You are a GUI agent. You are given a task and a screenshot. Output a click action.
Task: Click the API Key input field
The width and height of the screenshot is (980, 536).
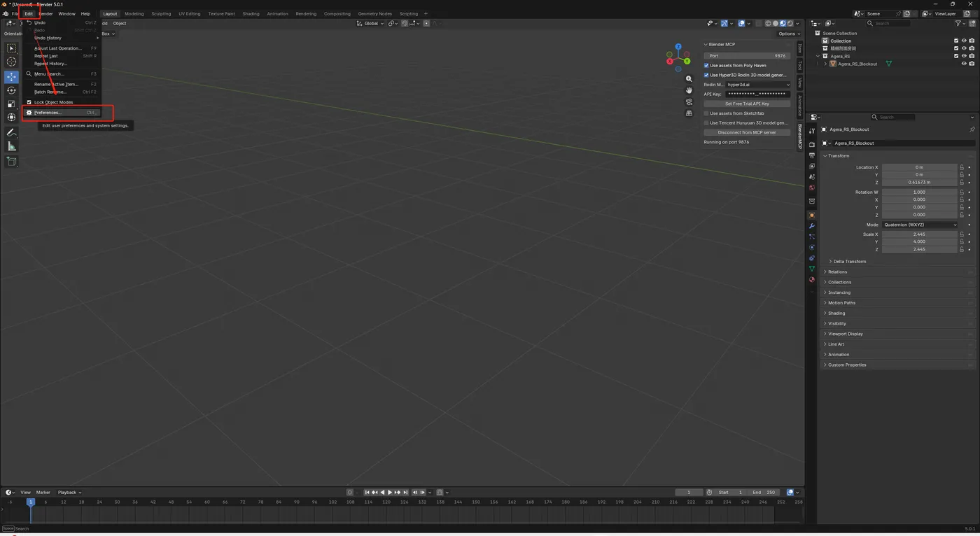point(759,94)
